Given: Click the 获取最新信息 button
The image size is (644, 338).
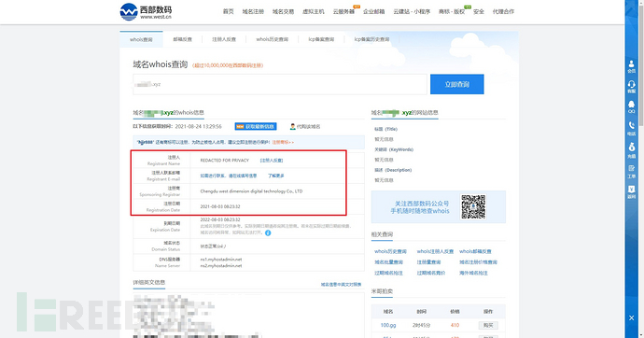Looking at the screenshot, I should [256, 126].
